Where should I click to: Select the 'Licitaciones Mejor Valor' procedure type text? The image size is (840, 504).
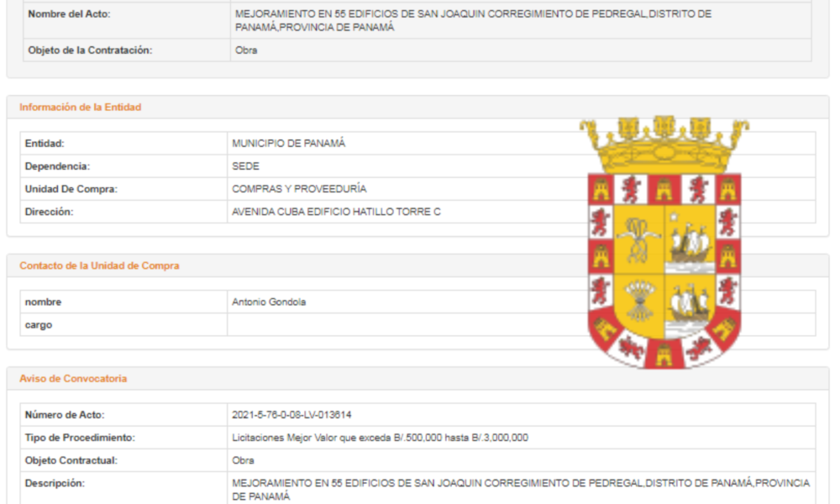pyautogui.click(x=380, y=438)
